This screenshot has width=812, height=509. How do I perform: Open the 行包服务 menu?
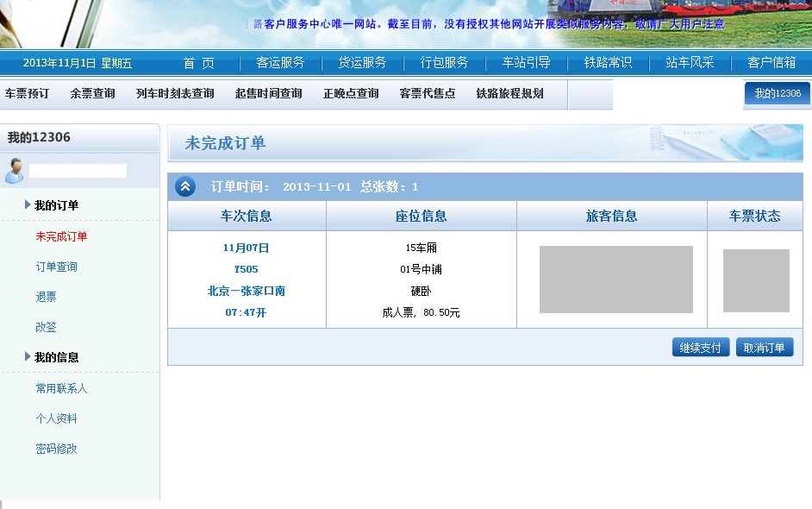[x=444, y=63]
